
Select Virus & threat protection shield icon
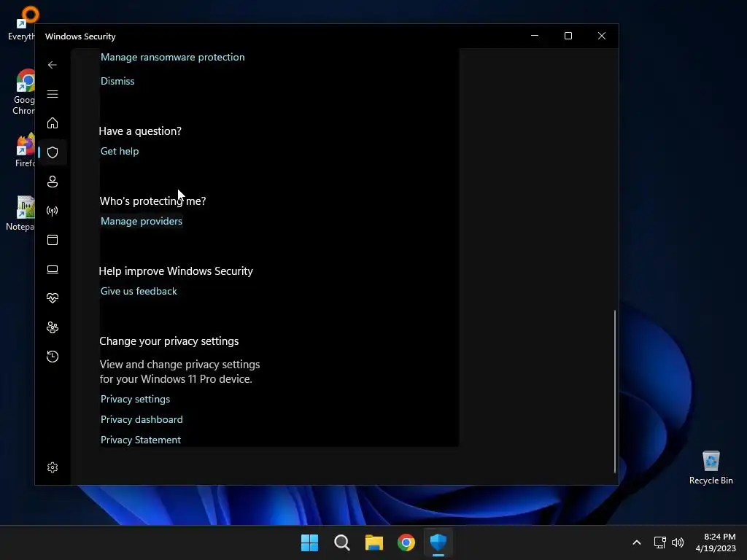[x=53, y=152]
